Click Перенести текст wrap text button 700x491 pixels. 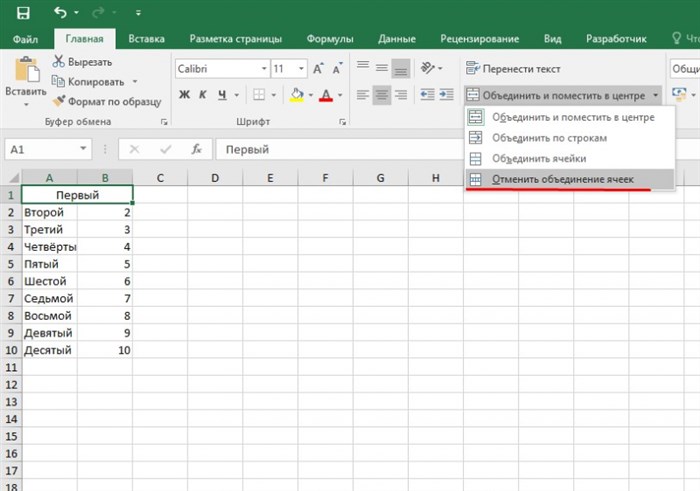pyautogui.click(x=513, y=69)
